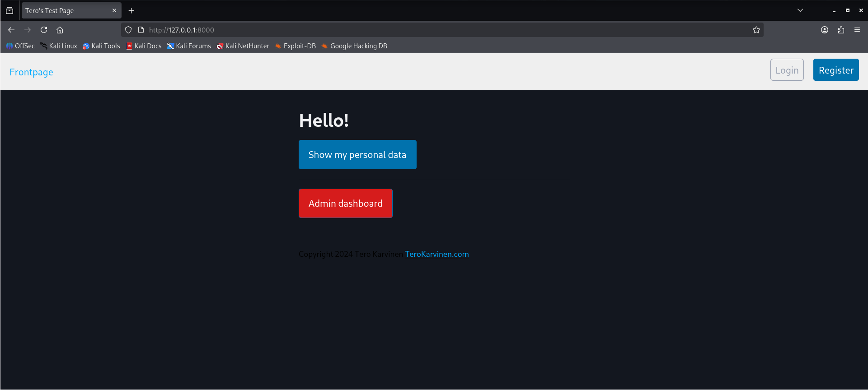Open Firefox View icon in tab bar
This screenshot has width=868, height=390.
9,10
